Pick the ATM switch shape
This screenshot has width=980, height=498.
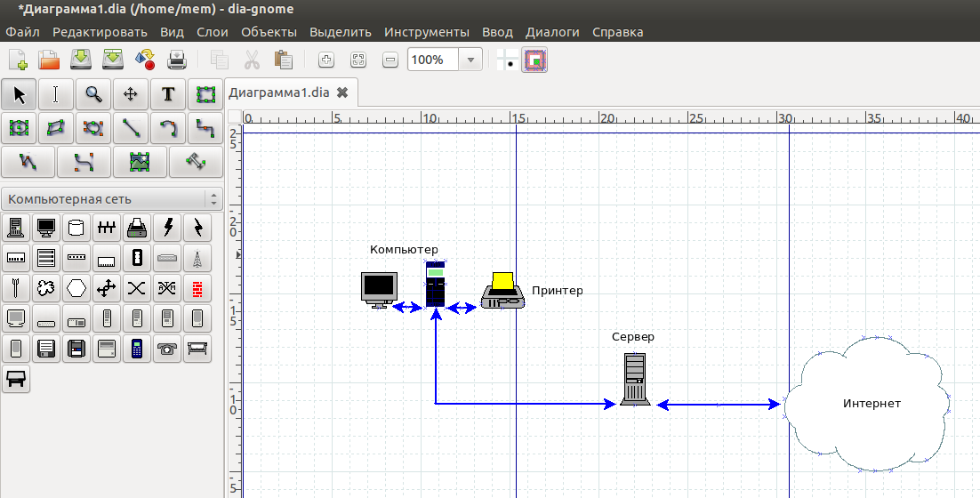[x=167, y=288]
